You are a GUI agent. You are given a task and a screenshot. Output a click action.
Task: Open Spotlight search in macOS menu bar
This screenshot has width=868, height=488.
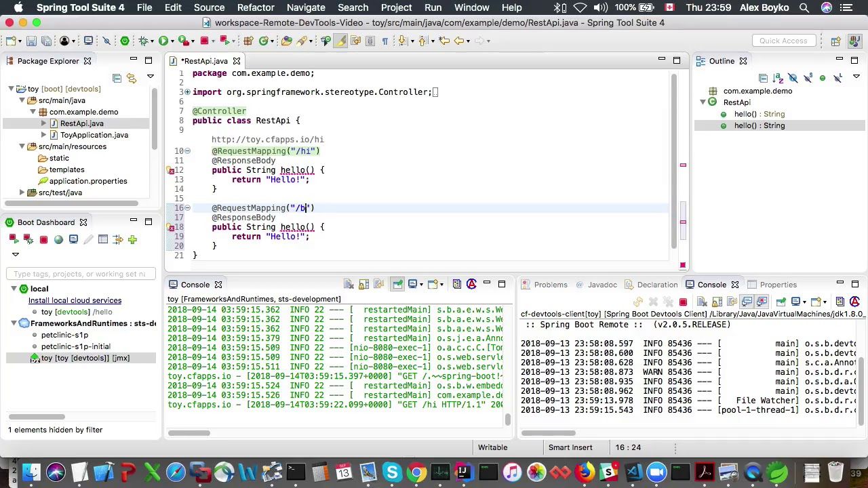pos(804,7)
